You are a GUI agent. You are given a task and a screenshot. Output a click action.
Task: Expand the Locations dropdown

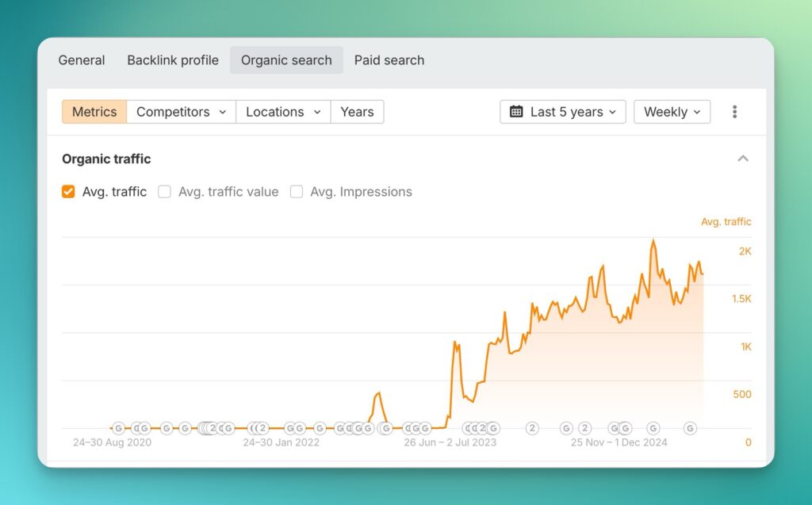coord(283,112)
